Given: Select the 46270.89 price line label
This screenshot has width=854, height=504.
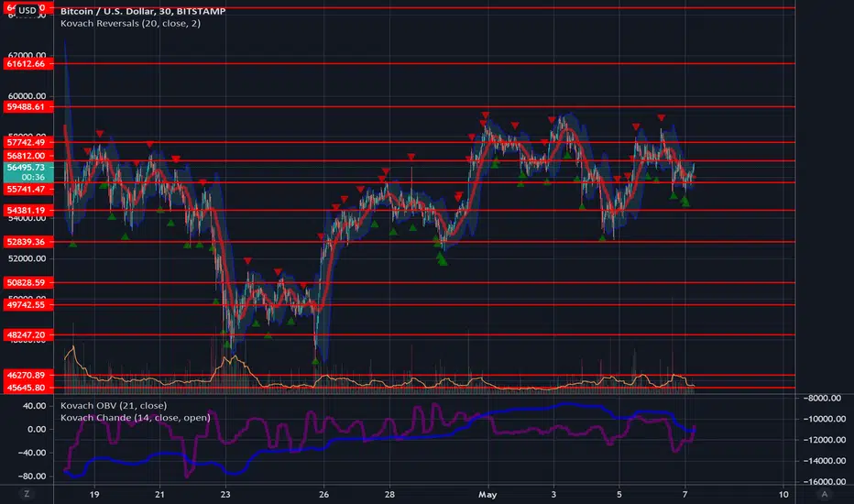Looking at the screenshot, I should coord(28,375).
